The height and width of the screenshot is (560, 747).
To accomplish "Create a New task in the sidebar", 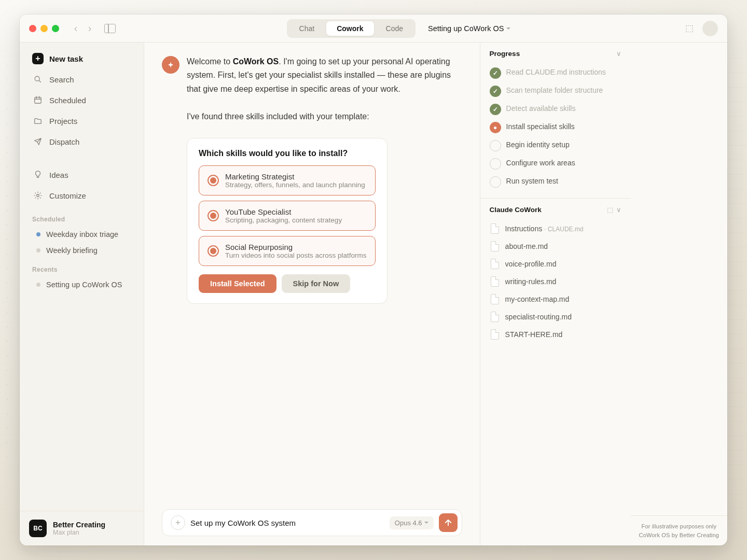I will point(66,59).
